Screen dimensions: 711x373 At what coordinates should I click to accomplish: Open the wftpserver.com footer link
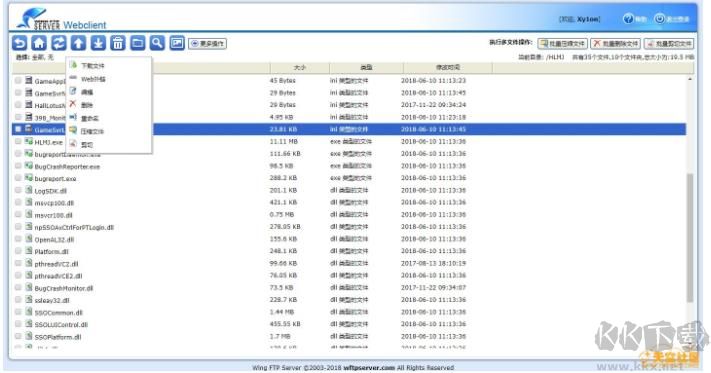tap(369, 368)
